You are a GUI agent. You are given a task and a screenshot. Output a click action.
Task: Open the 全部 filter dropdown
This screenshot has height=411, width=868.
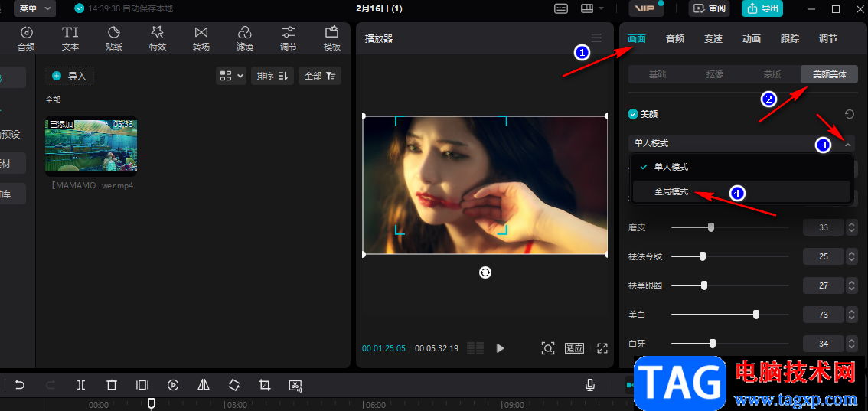[320, 76]
